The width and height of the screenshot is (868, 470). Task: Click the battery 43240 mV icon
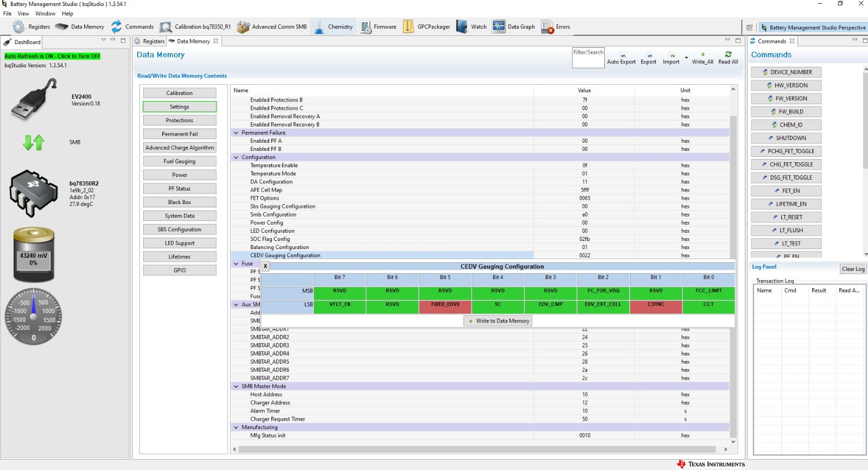[x=34, y=255]
